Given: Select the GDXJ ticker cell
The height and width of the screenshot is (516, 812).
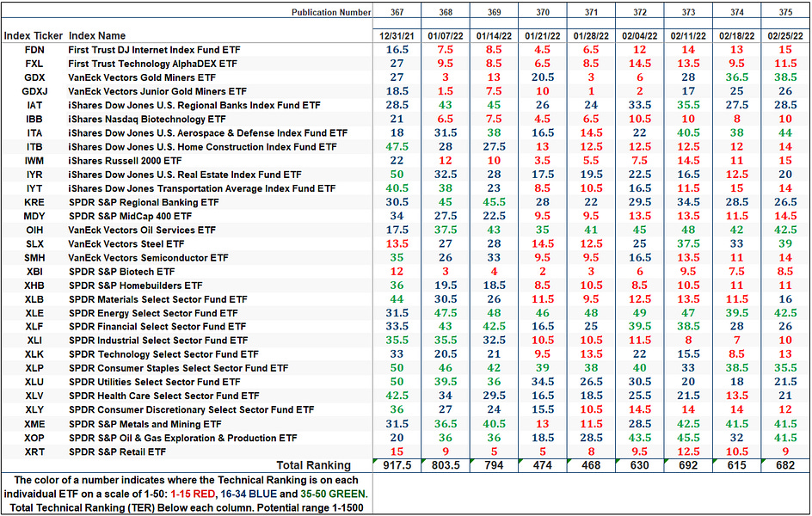Looking at the screenshot, I should [x=34, y=91].
